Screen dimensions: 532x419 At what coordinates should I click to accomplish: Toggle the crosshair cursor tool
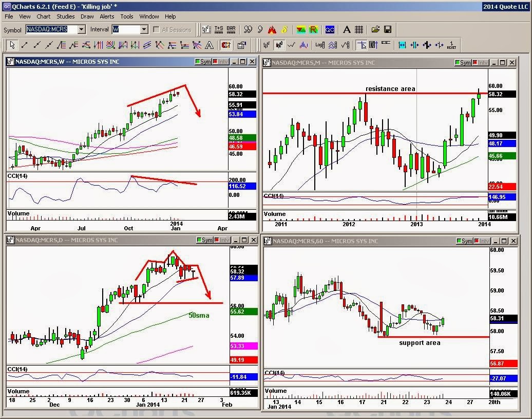click(362, 45)
